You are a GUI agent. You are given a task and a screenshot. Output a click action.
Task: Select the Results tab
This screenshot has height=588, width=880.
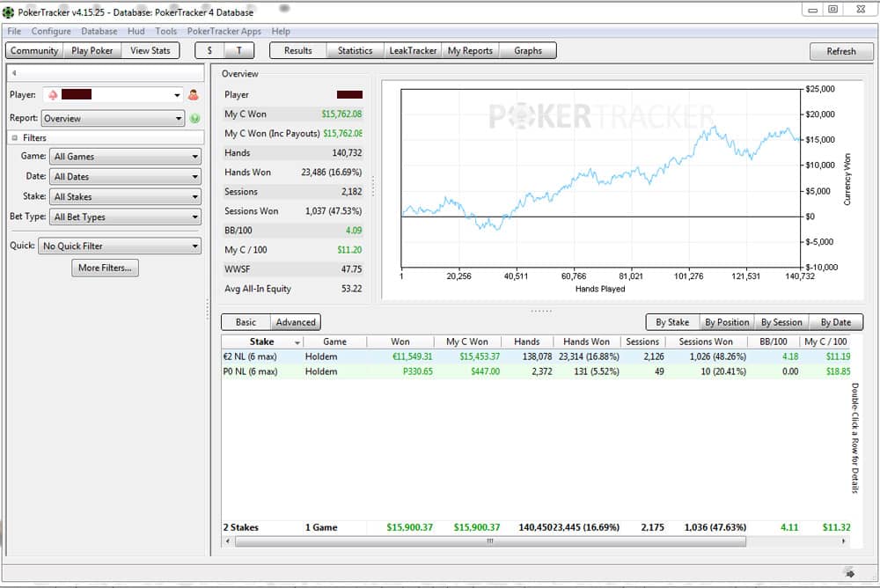(x=298, y=50)
